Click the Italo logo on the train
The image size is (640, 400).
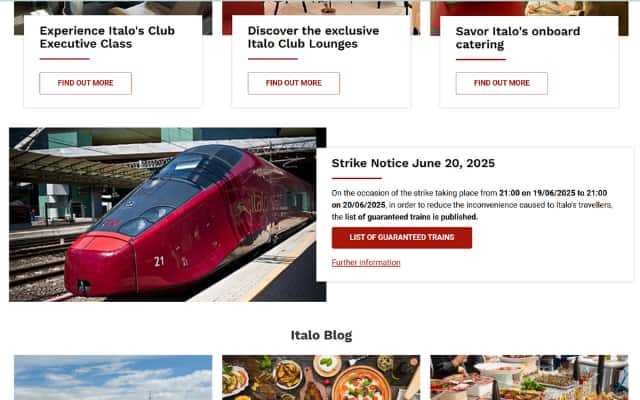click(x=256, y=203)
